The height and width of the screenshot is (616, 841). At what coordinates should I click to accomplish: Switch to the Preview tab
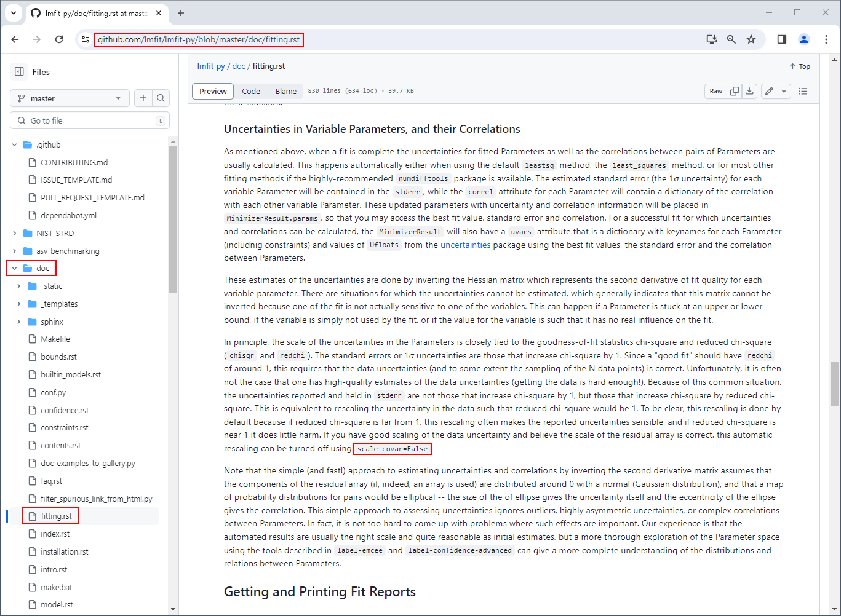click(213, 91)
